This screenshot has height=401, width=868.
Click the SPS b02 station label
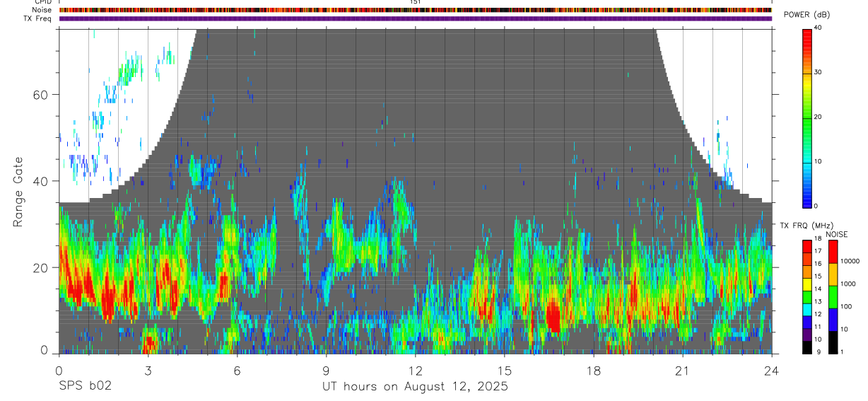(x=85, y=386)
